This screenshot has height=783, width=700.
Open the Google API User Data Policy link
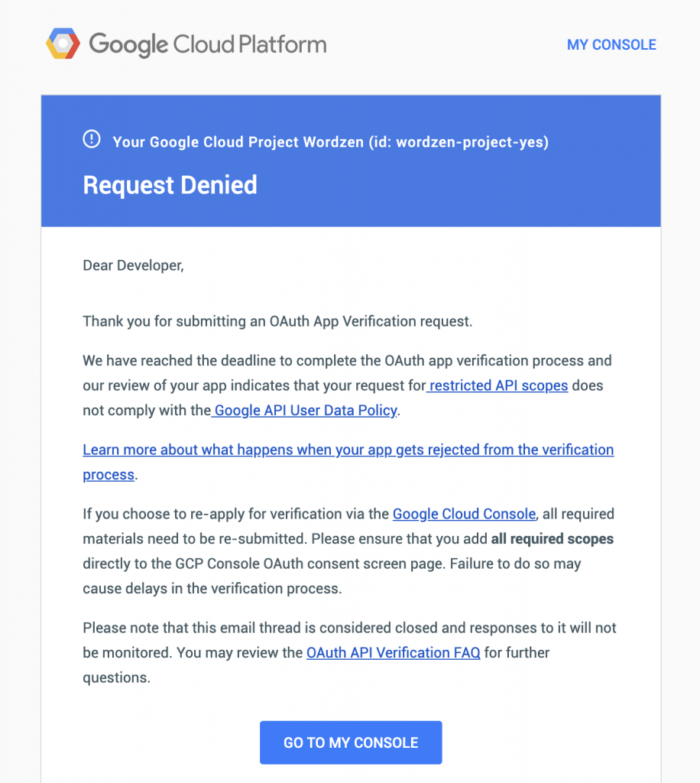(306, 411)
